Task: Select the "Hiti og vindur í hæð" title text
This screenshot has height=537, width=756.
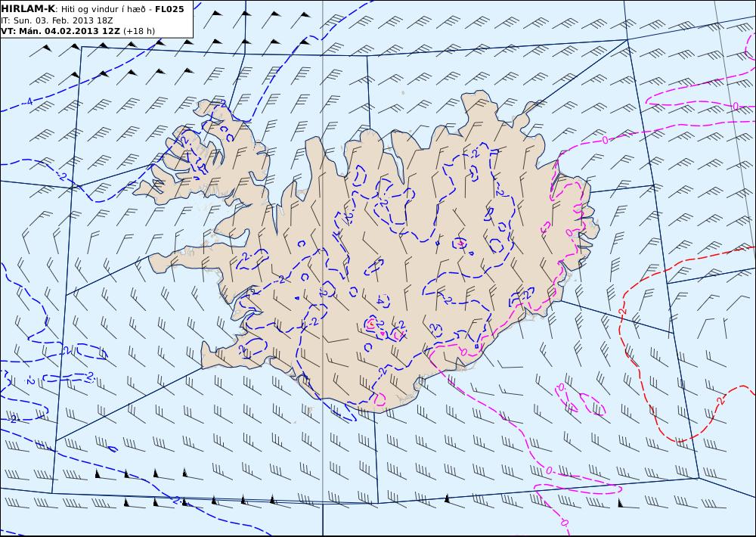Action: pos(104,10)
